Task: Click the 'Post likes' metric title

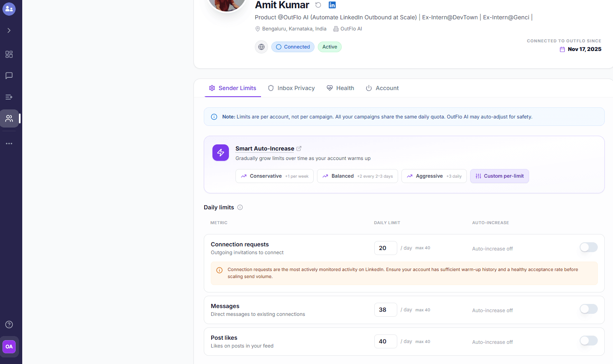Action: [x=224, y=338]
